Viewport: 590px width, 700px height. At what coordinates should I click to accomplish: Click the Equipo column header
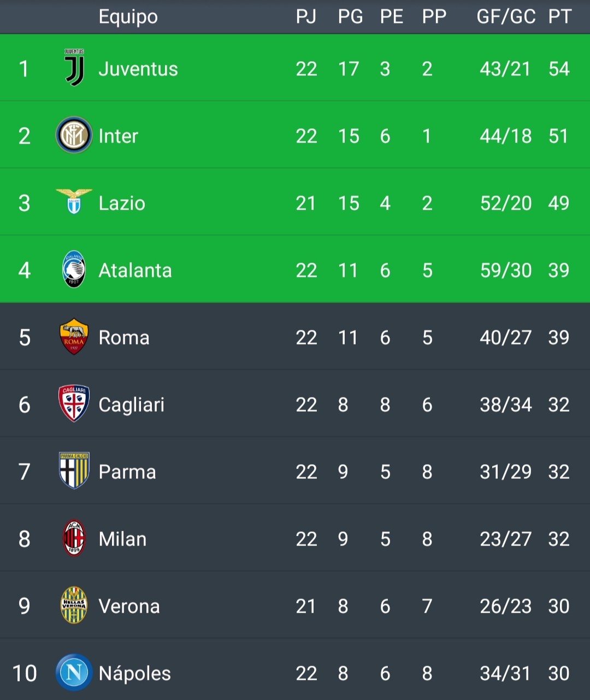(128, 17)
